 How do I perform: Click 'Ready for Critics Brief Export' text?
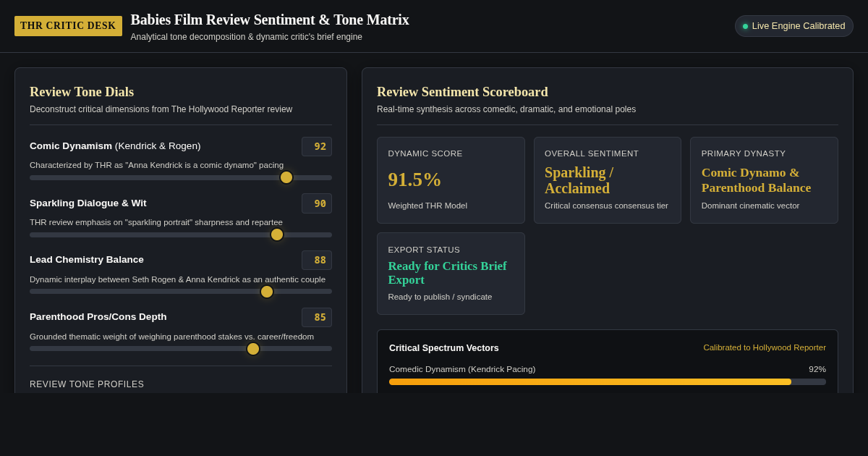[448, 273]
